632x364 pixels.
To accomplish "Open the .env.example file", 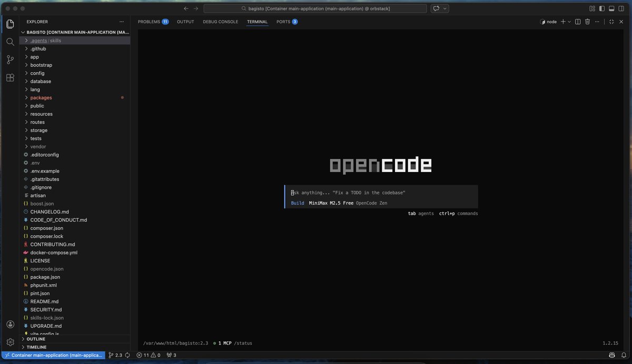I will point(75,171).
